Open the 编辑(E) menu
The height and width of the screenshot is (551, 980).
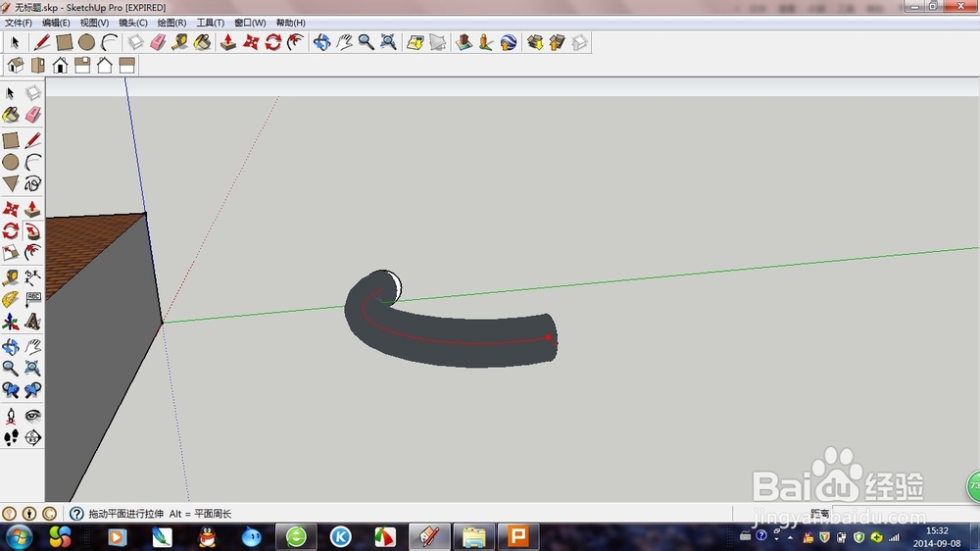tap(56, 23)
